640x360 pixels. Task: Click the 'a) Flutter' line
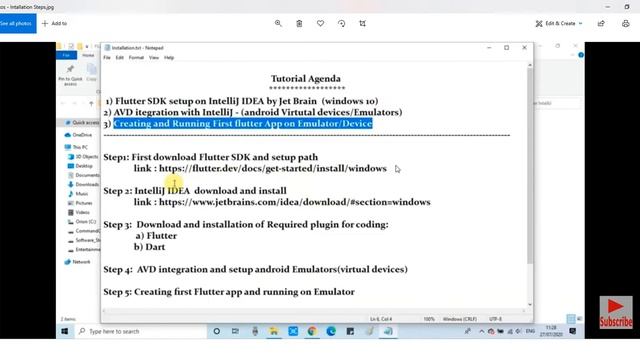156,236
